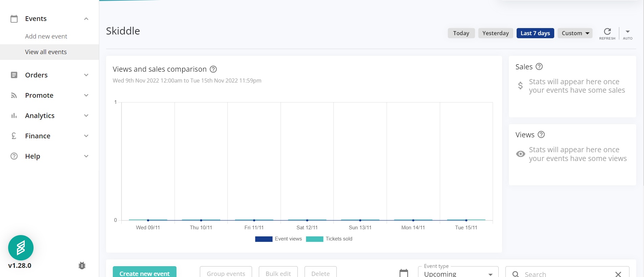The height and width of the screenshot is (277, 644).
Task: Select Add new event in sidebar
Action: [46, 37]
